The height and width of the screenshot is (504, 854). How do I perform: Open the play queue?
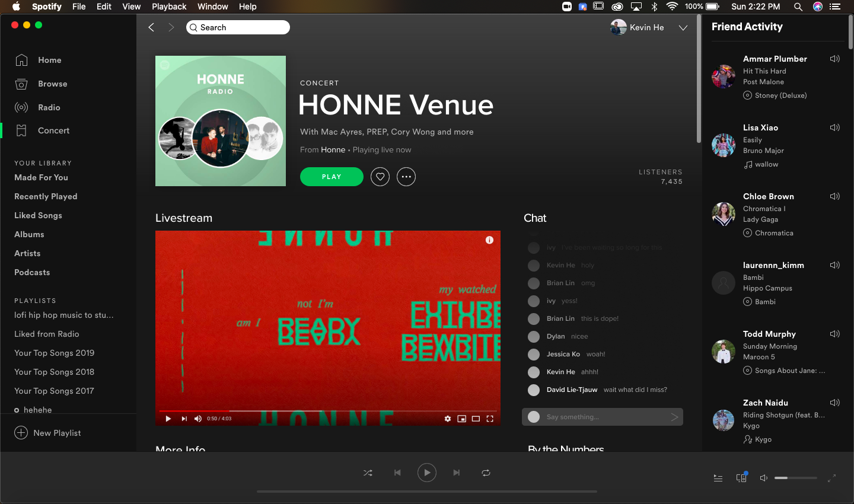tap(718, 478)
